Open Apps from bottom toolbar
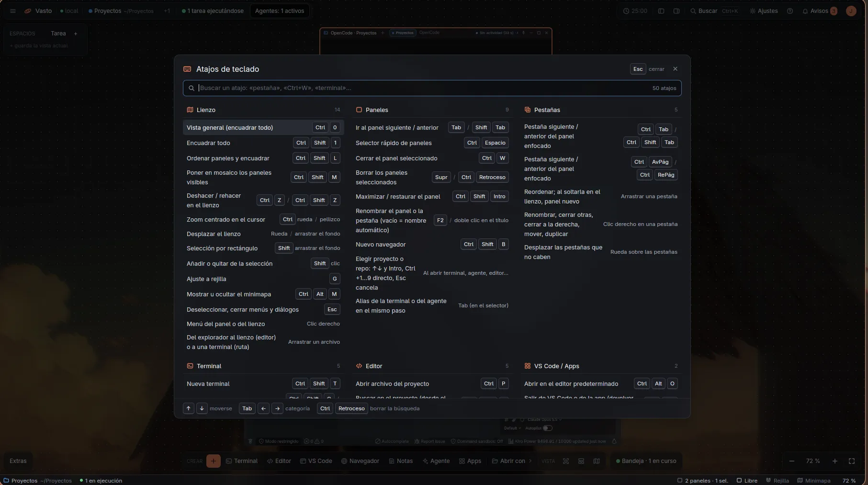Screen dimensions: 868x485 [470, 461]
